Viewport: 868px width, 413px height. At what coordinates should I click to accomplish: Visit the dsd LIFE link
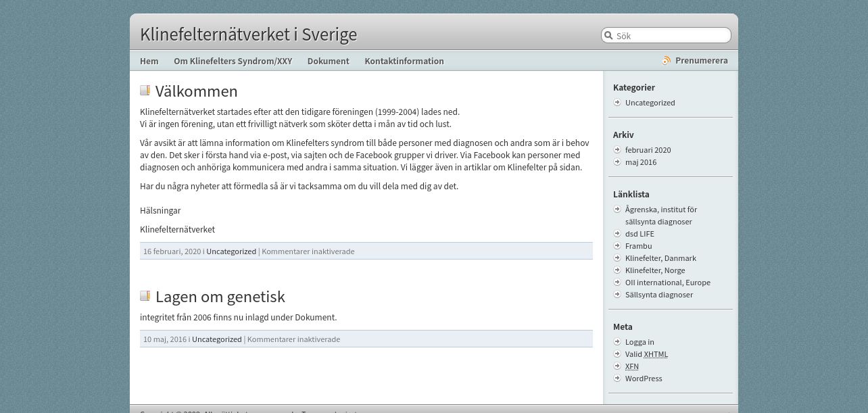(x=640, y=234)
